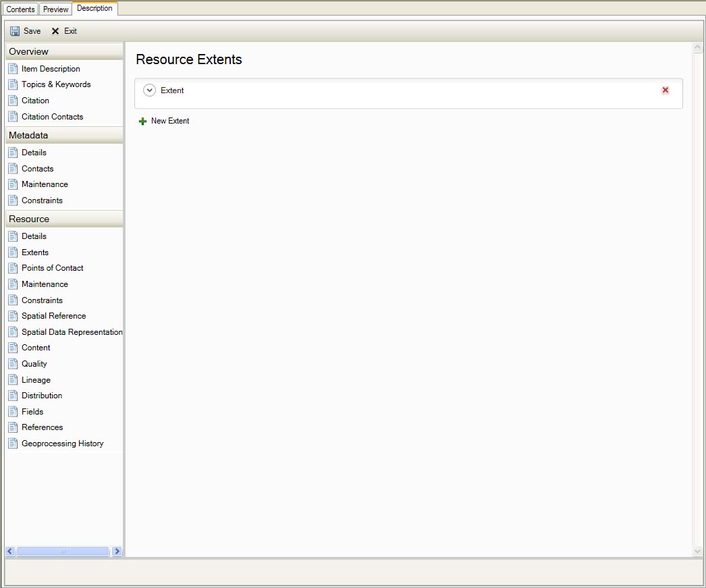
Task: Delete the Extent with red X icon
Action: click(666, 90)
